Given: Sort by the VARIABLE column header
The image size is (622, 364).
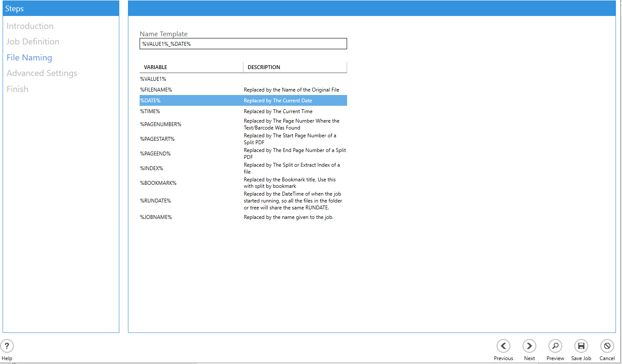Looking at the screenshot, I should pos(191,67).
